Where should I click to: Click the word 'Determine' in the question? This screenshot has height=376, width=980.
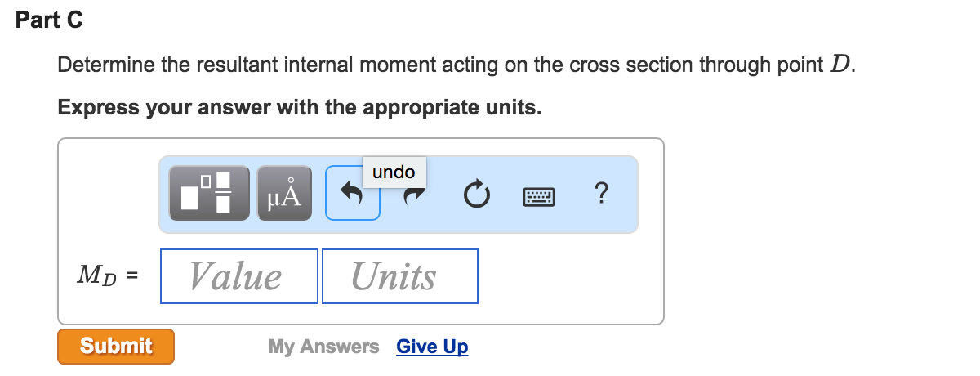[x=106, y=65]
